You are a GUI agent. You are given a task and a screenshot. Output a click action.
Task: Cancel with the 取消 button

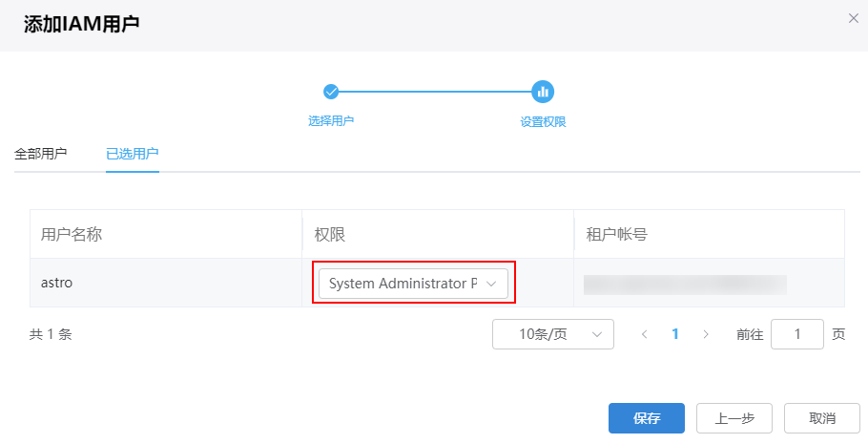[821, 418]
